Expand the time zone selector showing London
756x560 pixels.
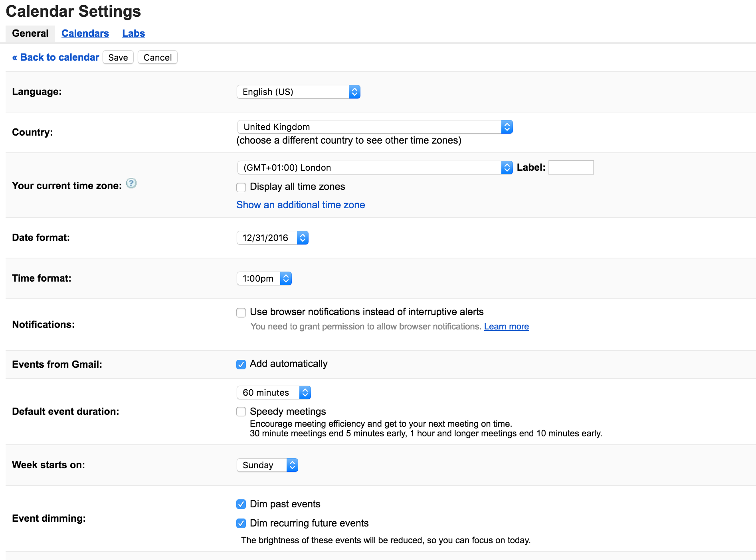(375, 168)
